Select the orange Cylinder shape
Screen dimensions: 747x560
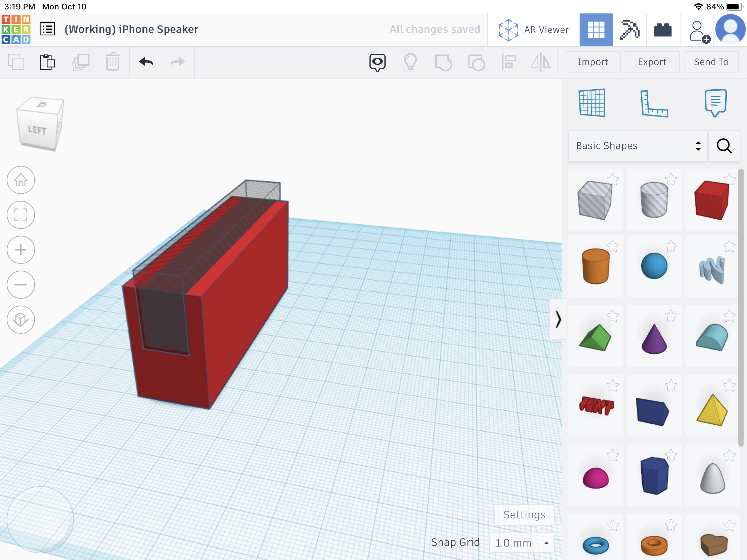click(596, 266)
